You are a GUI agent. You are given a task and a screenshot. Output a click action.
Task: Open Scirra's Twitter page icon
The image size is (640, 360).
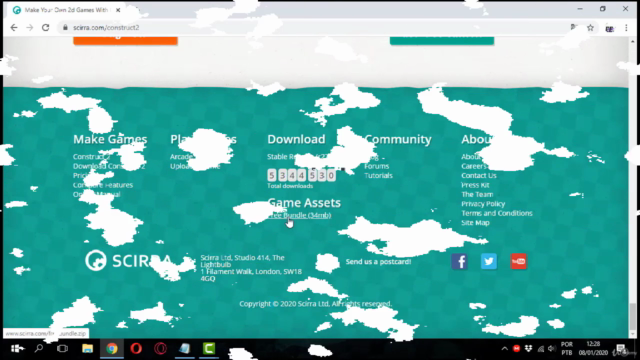[x=489, y=261]
